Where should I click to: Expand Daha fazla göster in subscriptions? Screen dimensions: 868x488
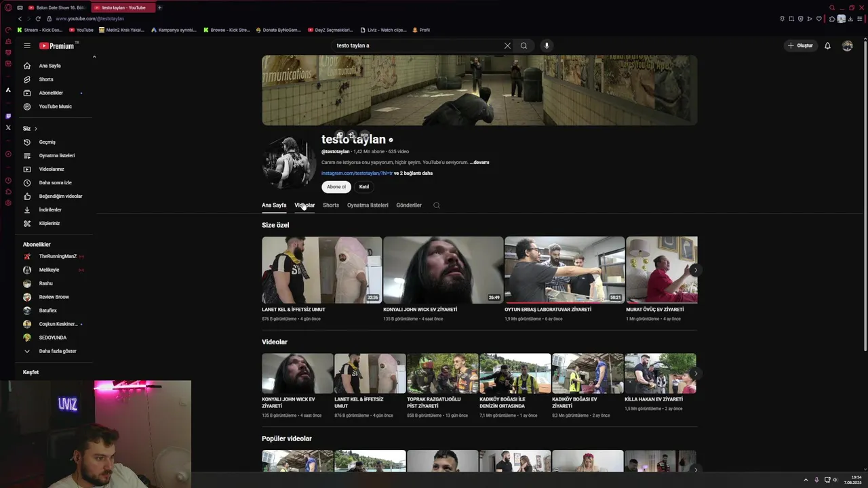tap(55, 351)
